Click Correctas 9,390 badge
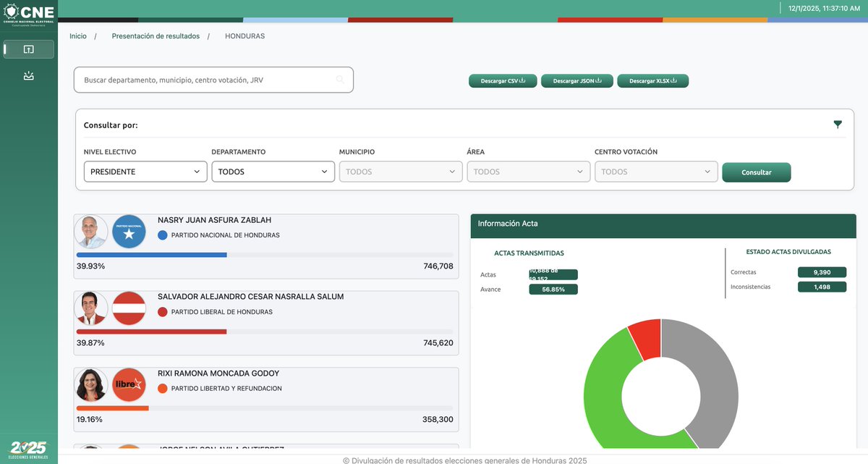Screen dimensions: 868x464 point(822,272)
